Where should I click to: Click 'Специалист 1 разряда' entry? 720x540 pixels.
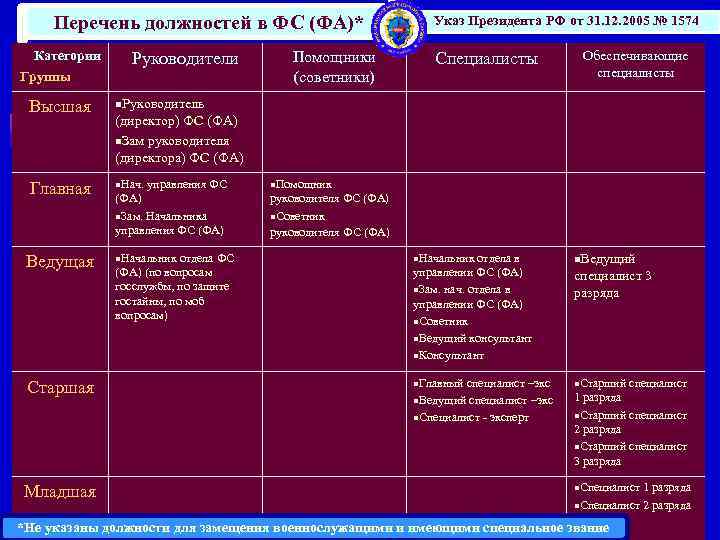[x=632, y=488]
